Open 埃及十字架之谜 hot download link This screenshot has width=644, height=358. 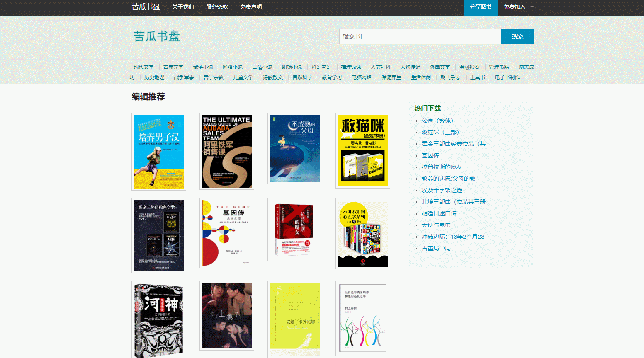[442, 190]
